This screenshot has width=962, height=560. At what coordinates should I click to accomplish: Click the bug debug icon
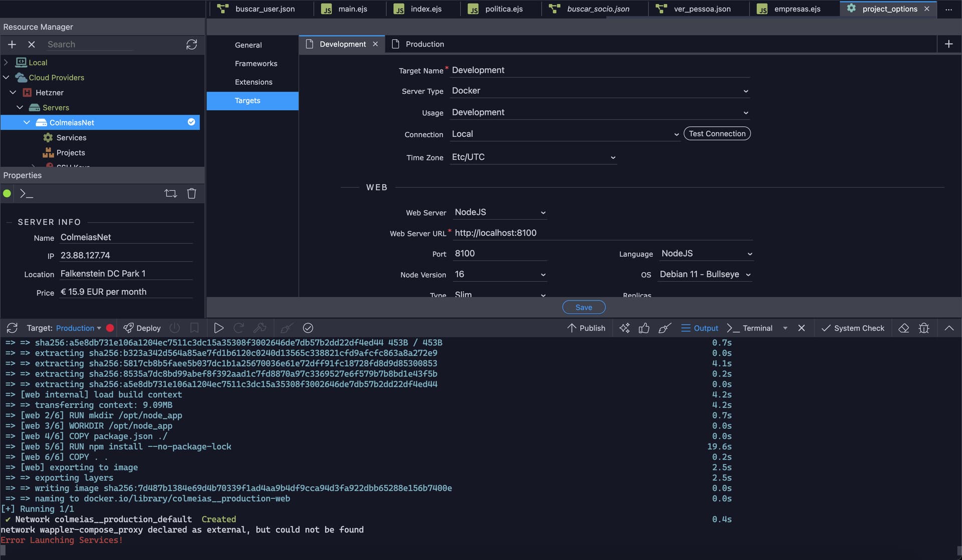pyautogui.click(x=924, y=328)
